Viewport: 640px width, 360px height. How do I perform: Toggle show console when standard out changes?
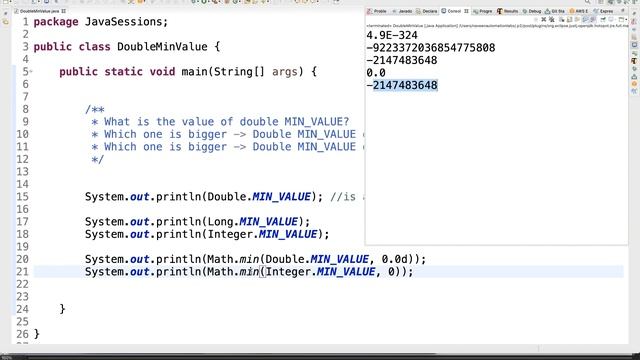tap(585, 20)
